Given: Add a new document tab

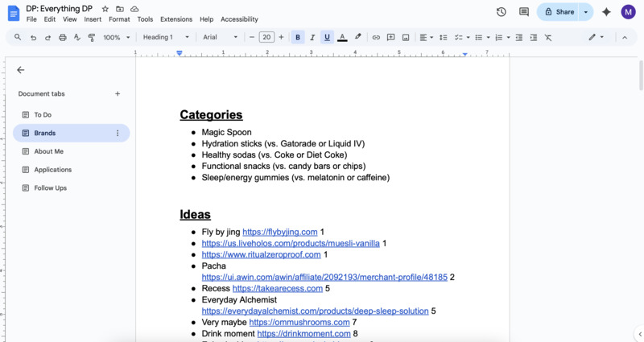Looking at the screenshot, I should click(x=118, y=93).
